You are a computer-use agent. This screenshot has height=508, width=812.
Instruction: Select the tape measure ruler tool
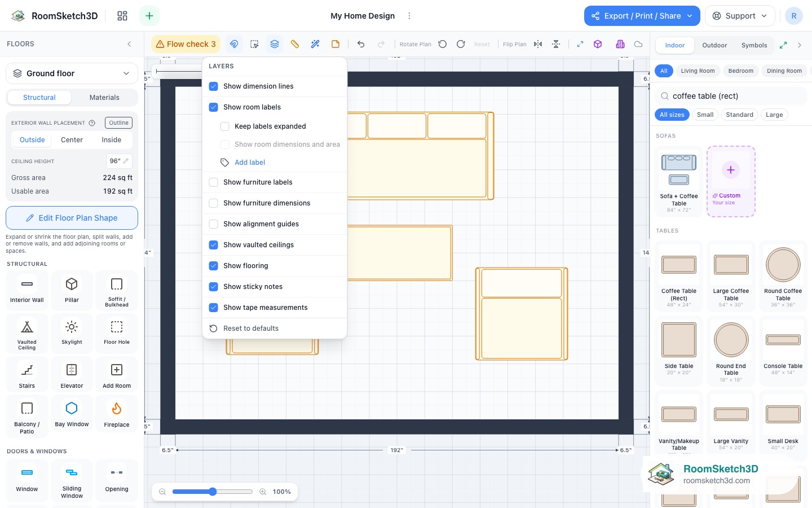pos(295,44)
